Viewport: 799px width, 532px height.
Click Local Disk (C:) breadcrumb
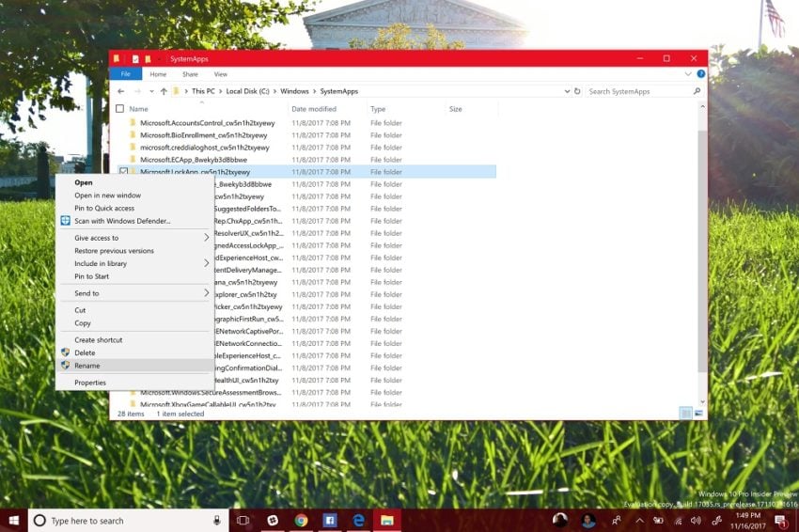coord(247,91)
